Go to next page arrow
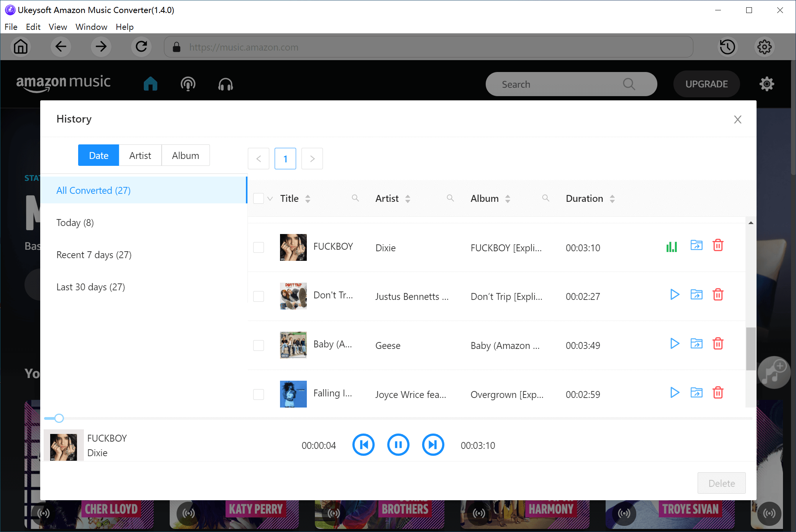The image size is (796, 532). click(x=312, y=159)
